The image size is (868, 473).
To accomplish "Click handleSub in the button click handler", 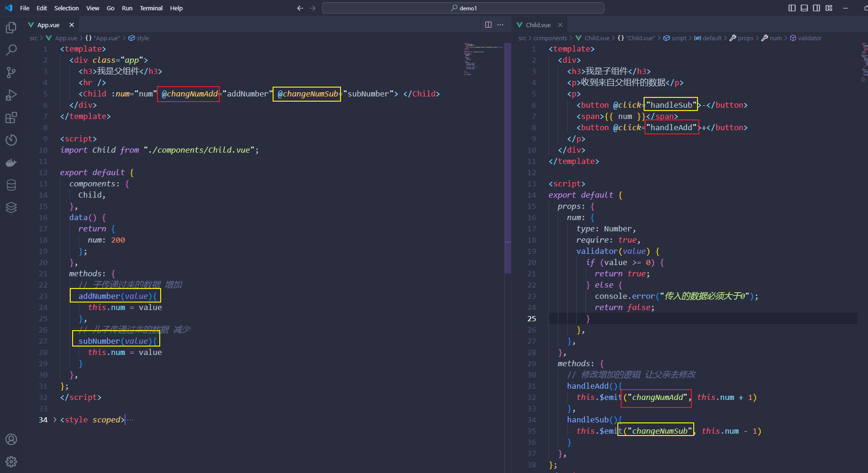I will pyautogui.click(x=671, y=105).
